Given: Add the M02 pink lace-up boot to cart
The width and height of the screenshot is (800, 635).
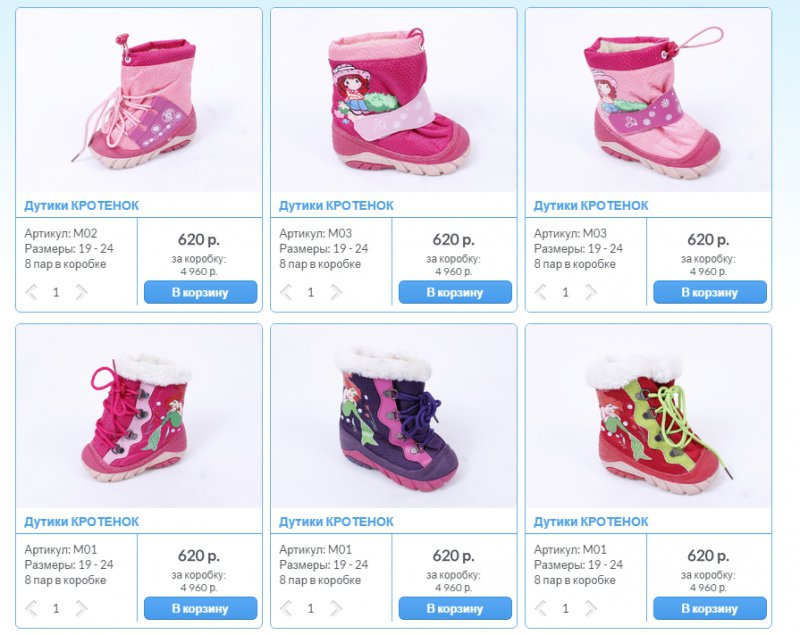Looking at the screenshot, I should 201,292.
